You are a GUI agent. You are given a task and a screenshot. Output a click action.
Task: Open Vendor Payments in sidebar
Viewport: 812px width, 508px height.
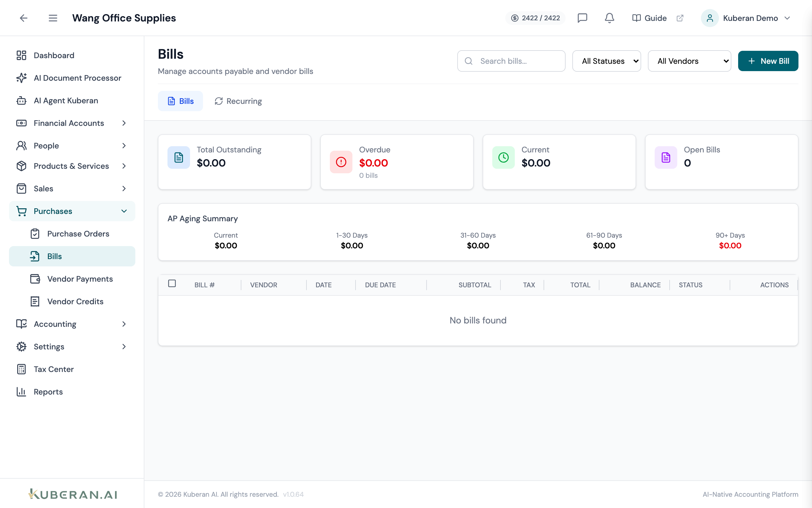[x=72, y=279]
